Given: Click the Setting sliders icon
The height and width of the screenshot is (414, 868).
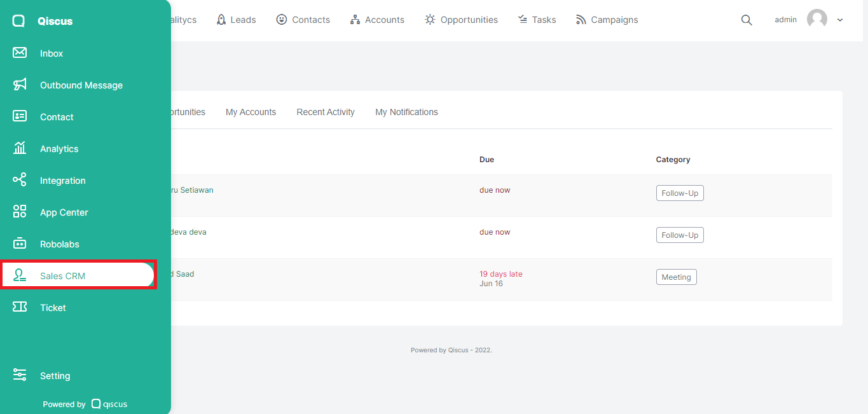Looking at the screenshot, I should (x=20, y=375).
